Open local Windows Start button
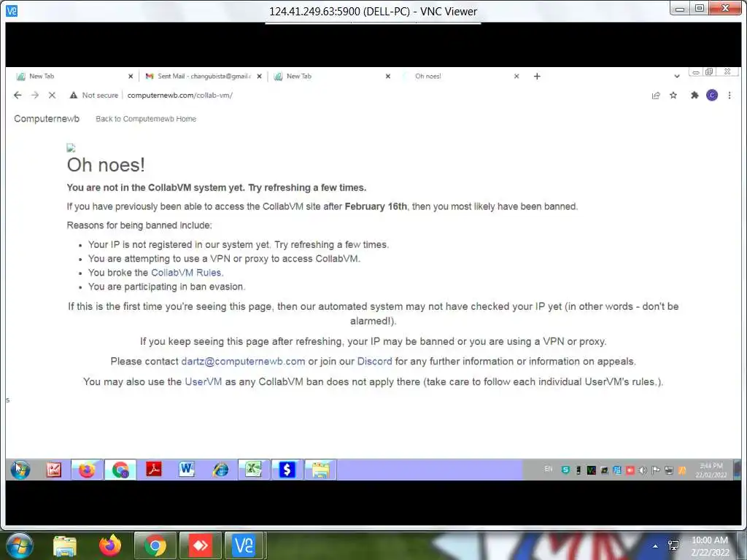This screenshot has width=747, height=560. [x=19, y=545]
